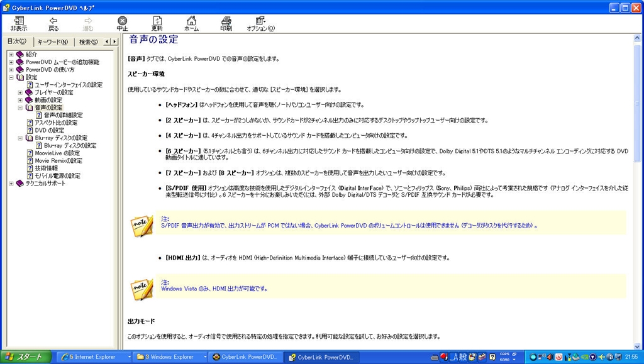
Task: Open the Internet Explorer taskbar group
Action: coord(94,357)
